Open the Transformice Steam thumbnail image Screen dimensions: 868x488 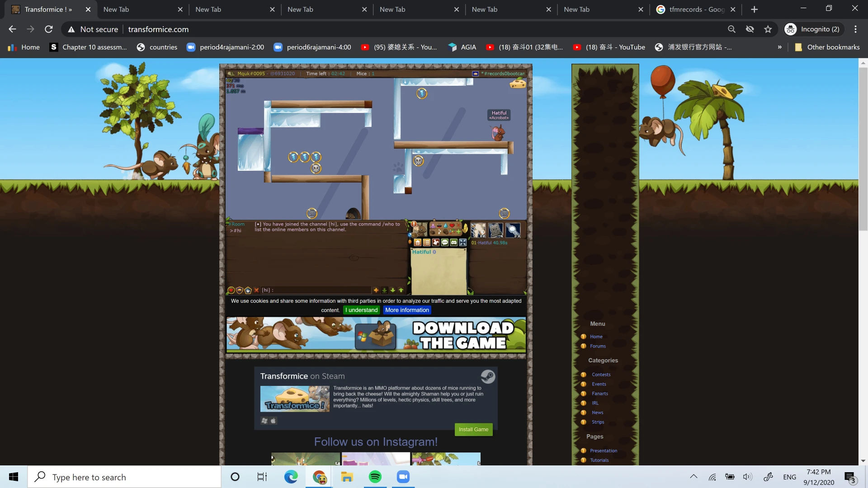[295, 399]
